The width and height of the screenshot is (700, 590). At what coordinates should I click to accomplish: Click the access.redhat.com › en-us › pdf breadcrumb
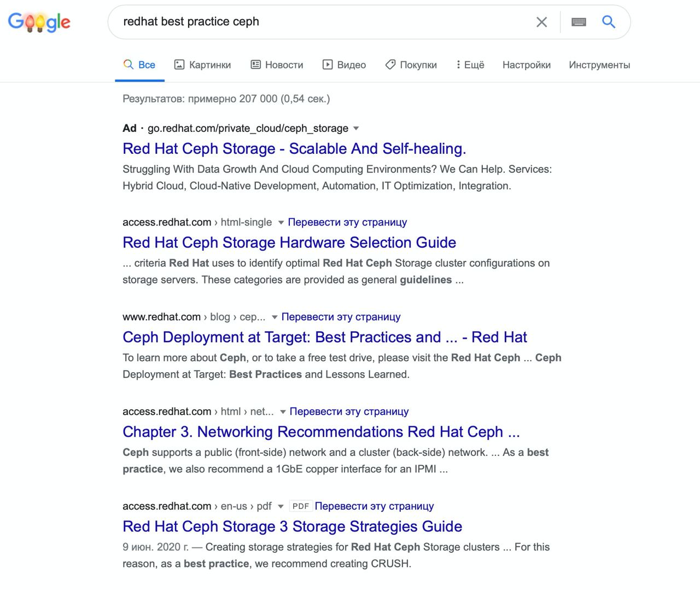coord(197,506)
